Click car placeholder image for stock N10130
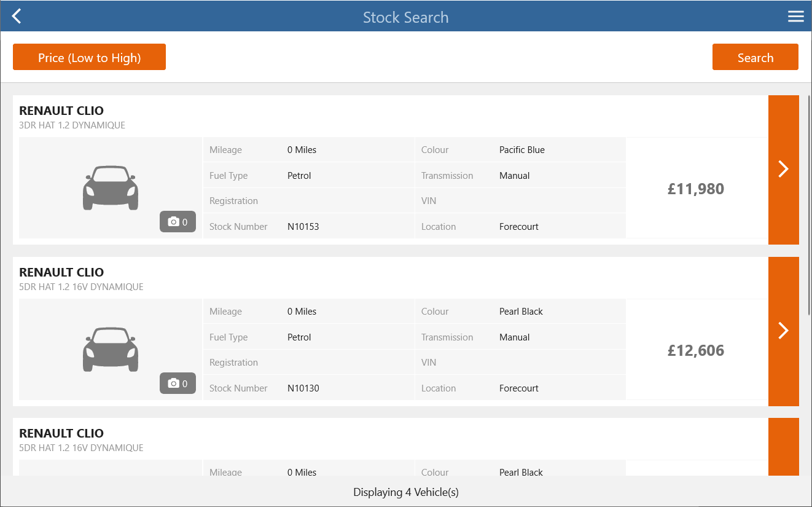 pos(111,349)
